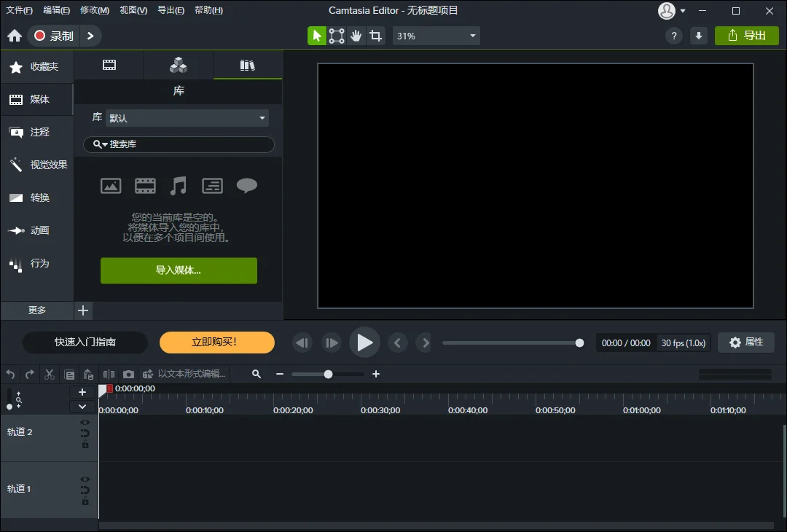The image size is (787, 532).
Task: Open the 视觉效果 panel
Action: pos(37,165)
